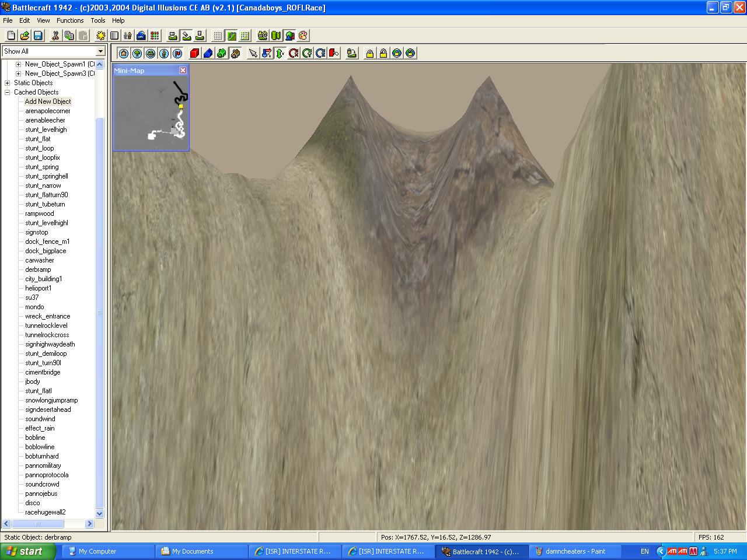Image resolution: width=747 pixels, height=560 pixels.
Task: Toggle the green textured terrain view button
Action: click(x=231, y=36)
